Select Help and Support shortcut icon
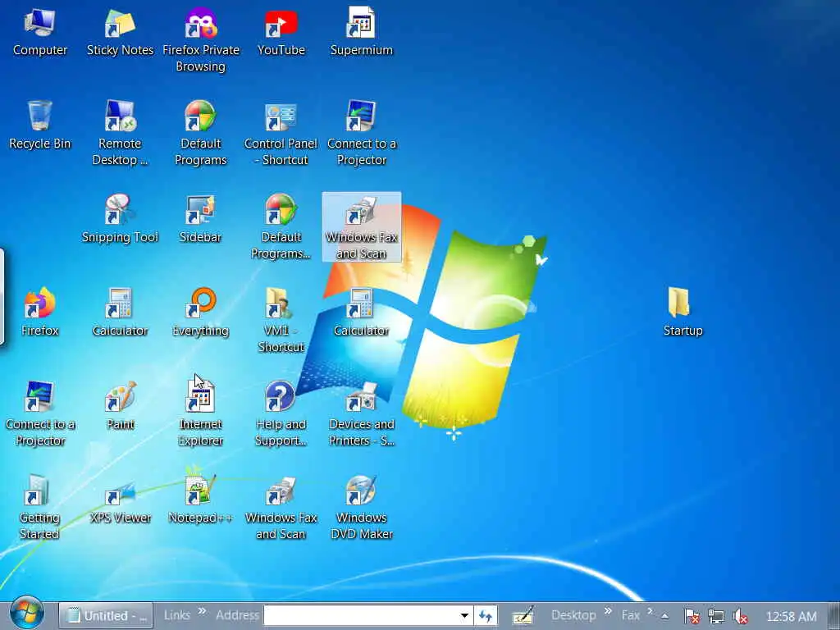This screenshot has height=630, width=840. point(281,414)
